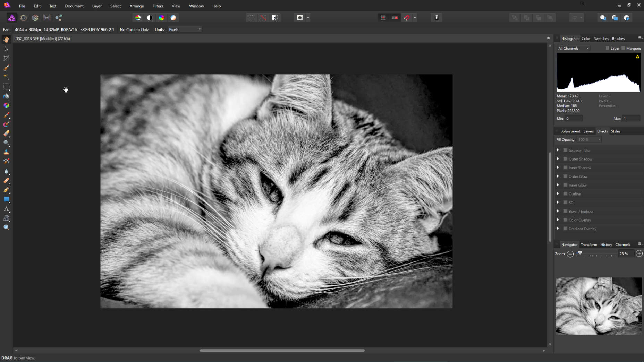The width and height of the screenshot is (644, 362).
Task: Click the Navigator cat preview thumbnail
Action: click(599, 306)
